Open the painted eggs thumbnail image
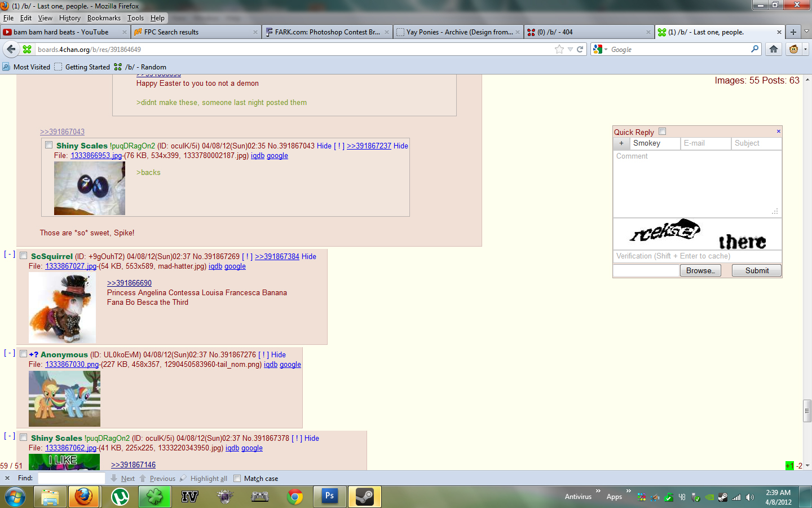 (x=90, y=189)
